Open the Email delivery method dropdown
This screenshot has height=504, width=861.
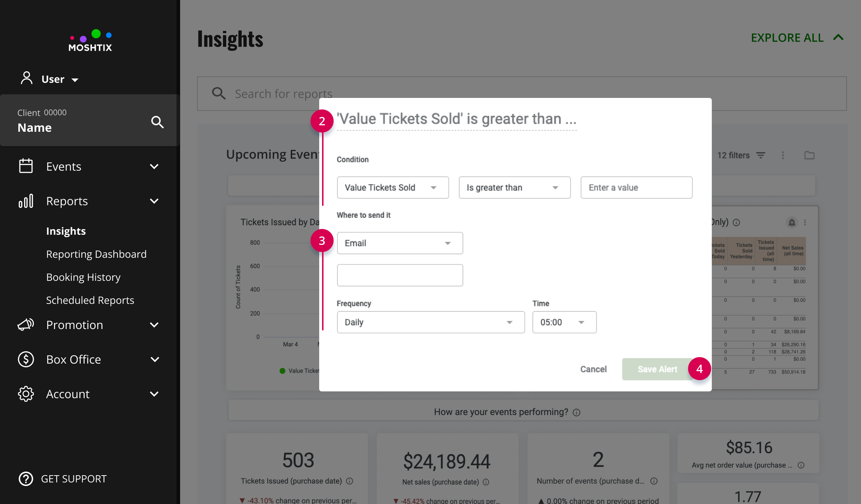(x=400, y=243)
